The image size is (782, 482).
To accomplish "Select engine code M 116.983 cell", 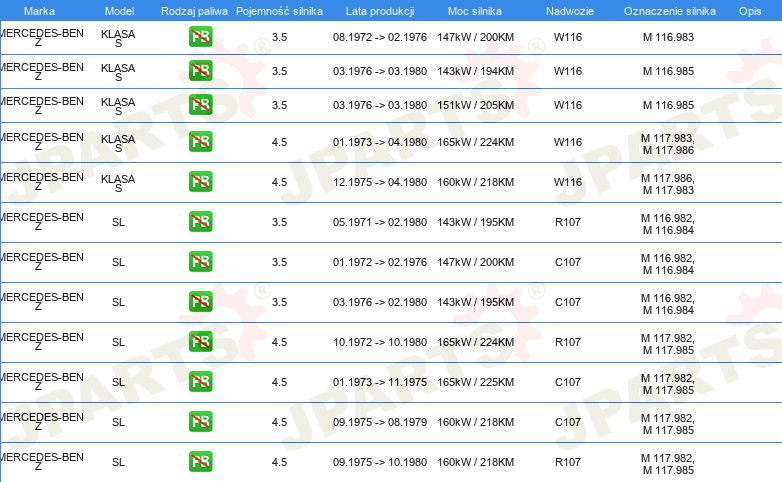I will point(668,37).
